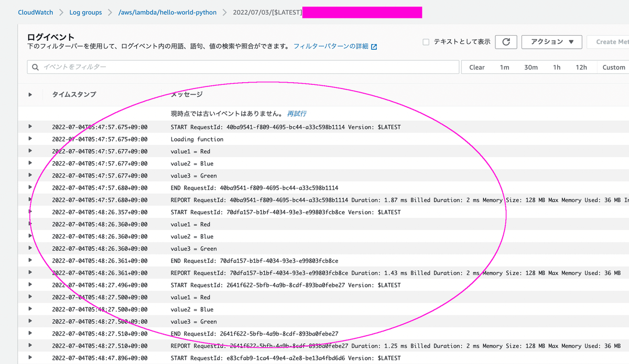Open the アクション dropdown menu
The image size is (629, 364).
pos(552,42)
